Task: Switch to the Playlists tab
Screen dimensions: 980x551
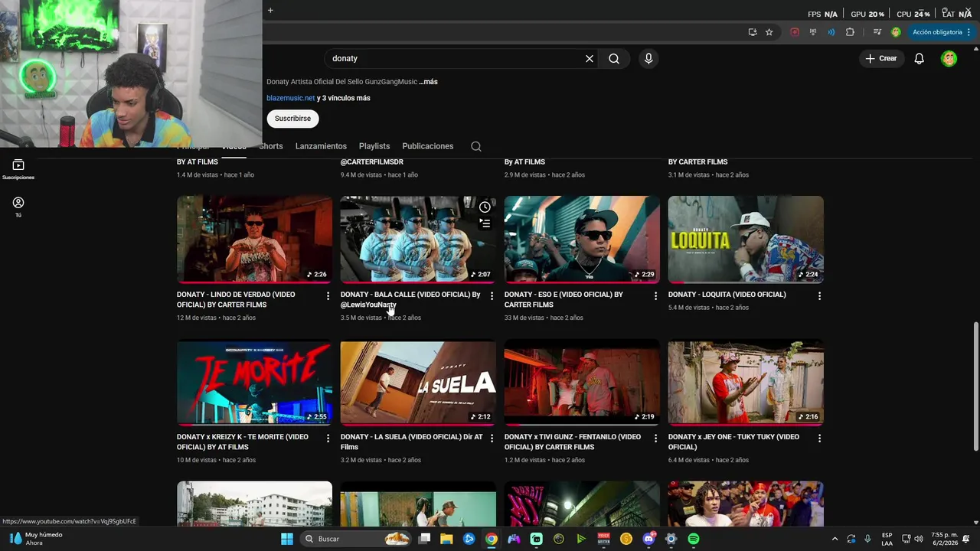Action: [x=374, y=146]
